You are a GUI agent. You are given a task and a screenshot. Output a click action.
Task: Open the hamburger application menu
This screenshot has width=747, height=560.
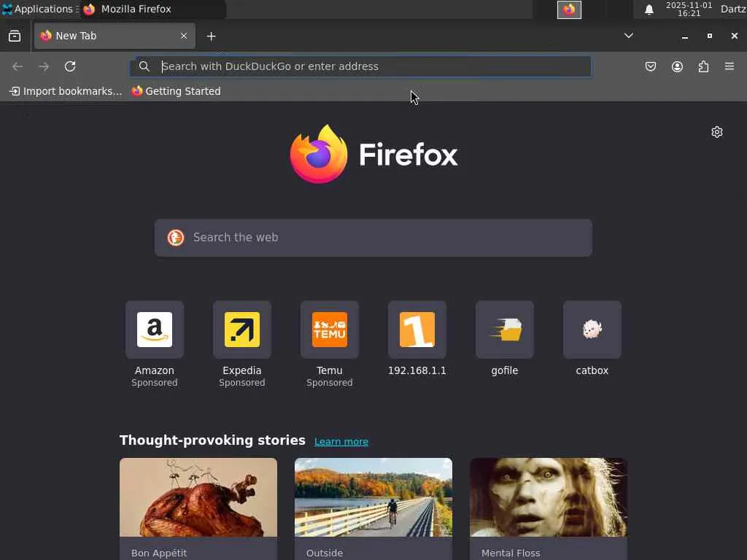[x=729, y=66]
